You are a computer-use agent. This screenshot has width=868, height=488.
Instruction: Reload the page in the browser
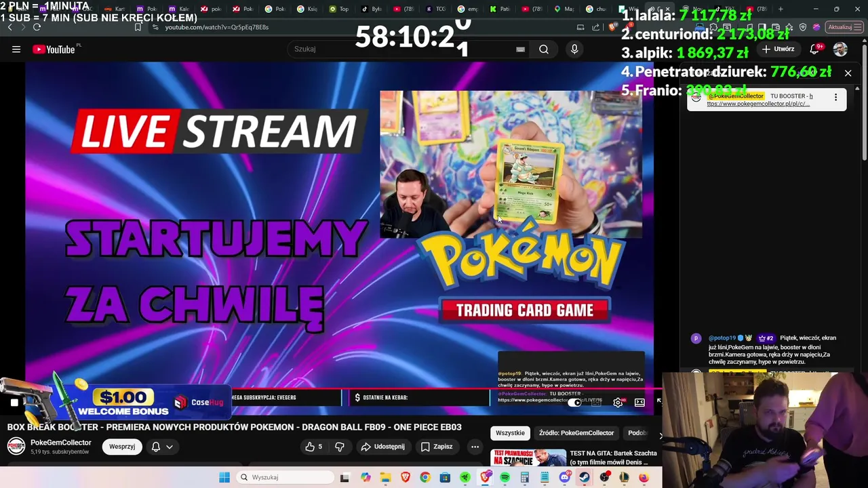[37, 27]
